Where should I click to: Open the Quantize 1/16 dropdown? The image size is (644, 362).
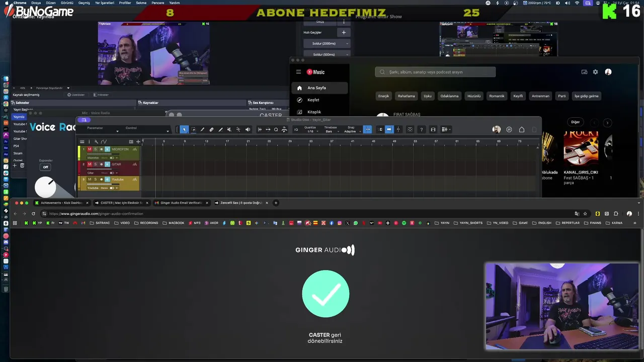coord(310,129)
